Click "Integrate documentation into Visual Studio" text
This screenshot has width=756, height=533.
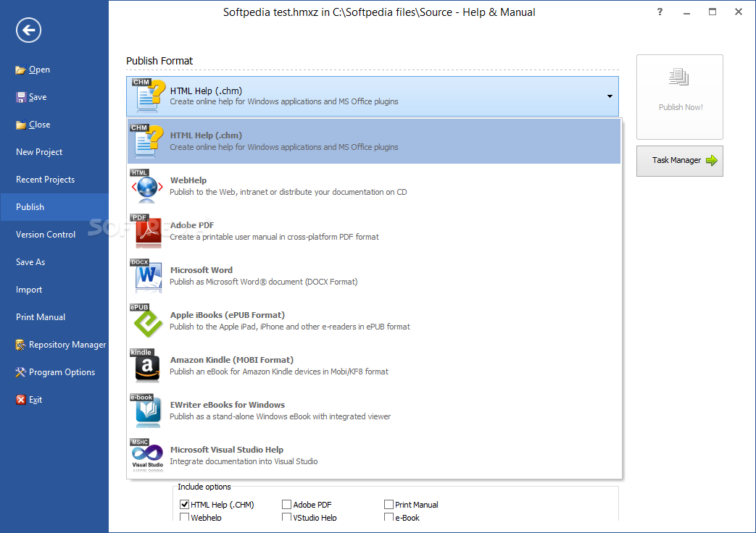click(x=244, y=462)
